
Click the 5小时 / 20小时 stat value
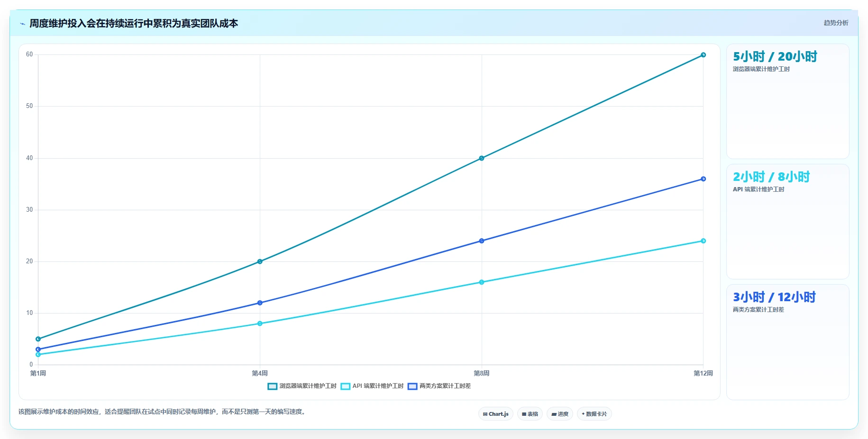(x=775, y=57)
